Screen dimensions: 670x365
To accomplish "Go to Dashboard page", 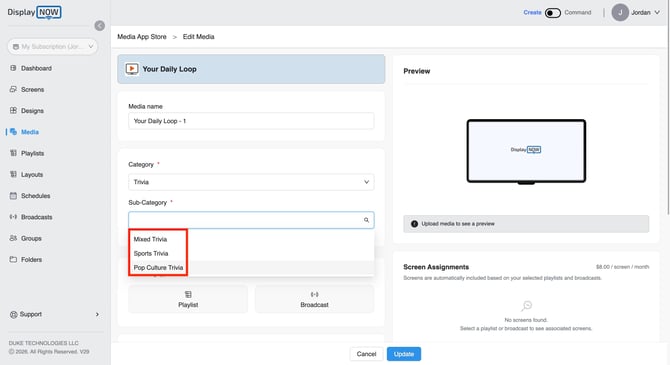I will (x=36, y=68).
